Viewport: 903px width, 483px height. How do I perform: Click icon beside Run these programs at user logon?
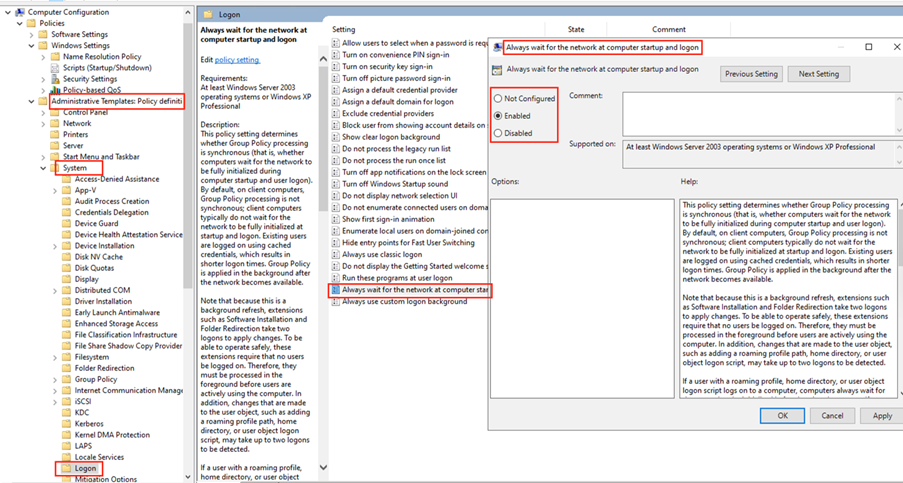[337, 278]
